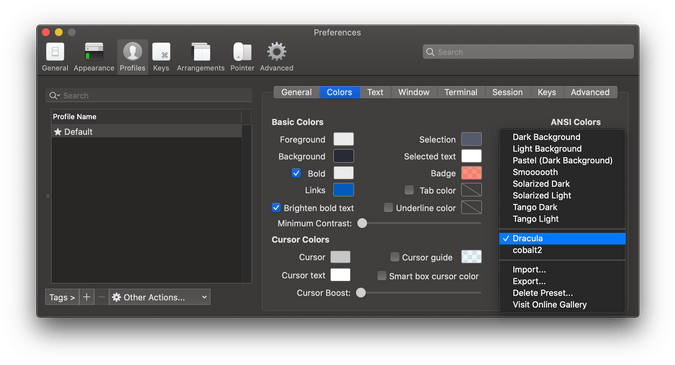Open the Bold color swatch
The height and width of the screenshot is (365, 675).
tap(344, 173)
